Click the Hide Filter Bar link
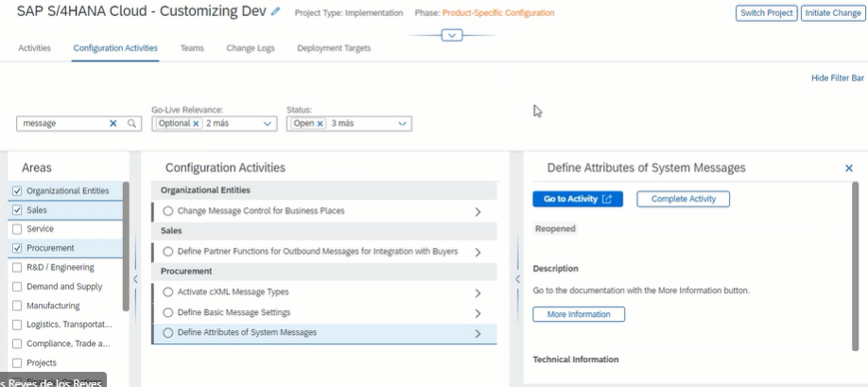Viewport: 868px width, 387px height. 838,79
